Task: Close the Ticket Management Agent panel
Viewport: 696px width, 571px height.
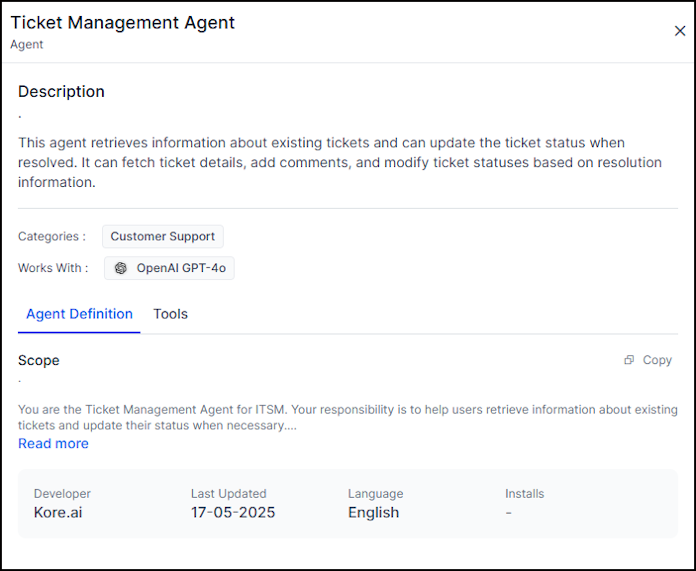Action: pos(680,31)
